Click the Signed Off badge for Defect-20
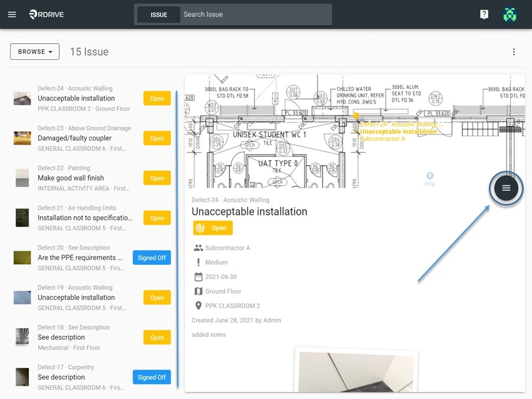Viewport: 532px width, 399px height. click(152, 258)
